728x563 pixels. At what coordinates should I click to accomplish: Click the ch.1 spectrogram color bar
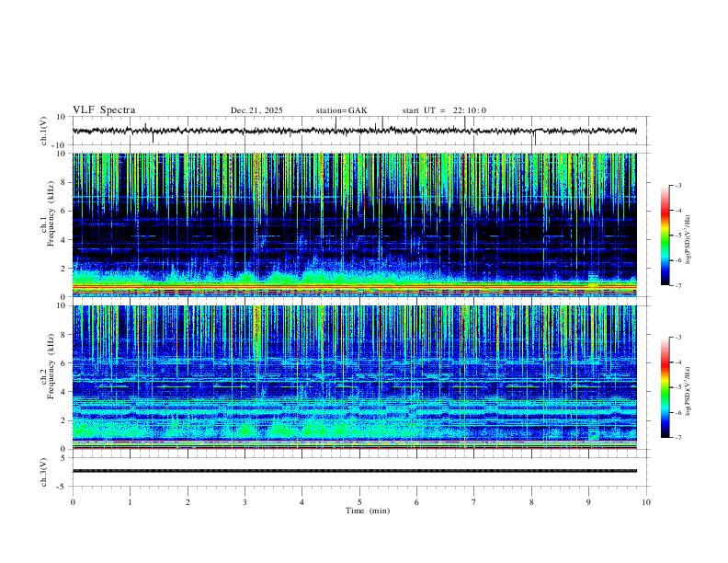(x=665, y=236)
